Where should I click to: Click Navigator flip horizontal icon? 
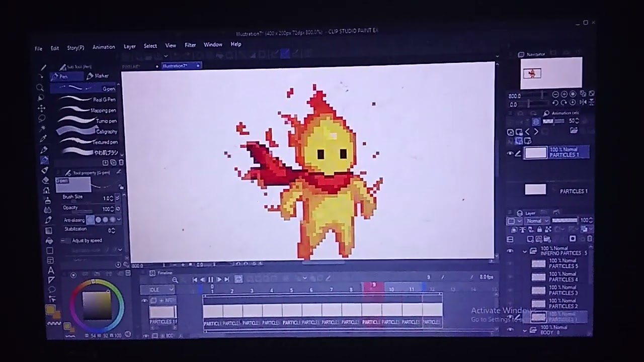pos(583,102)
